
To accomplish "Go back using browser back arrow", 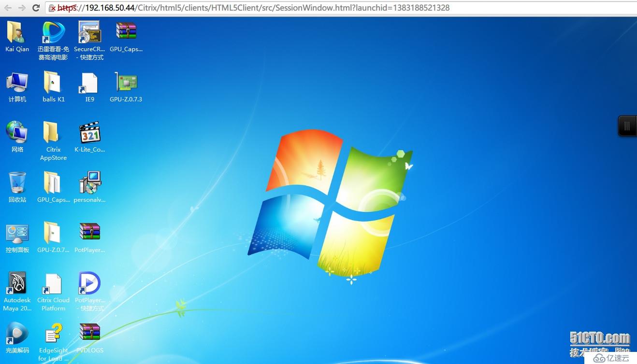I will pyautogui.click(x=8, y=8).
